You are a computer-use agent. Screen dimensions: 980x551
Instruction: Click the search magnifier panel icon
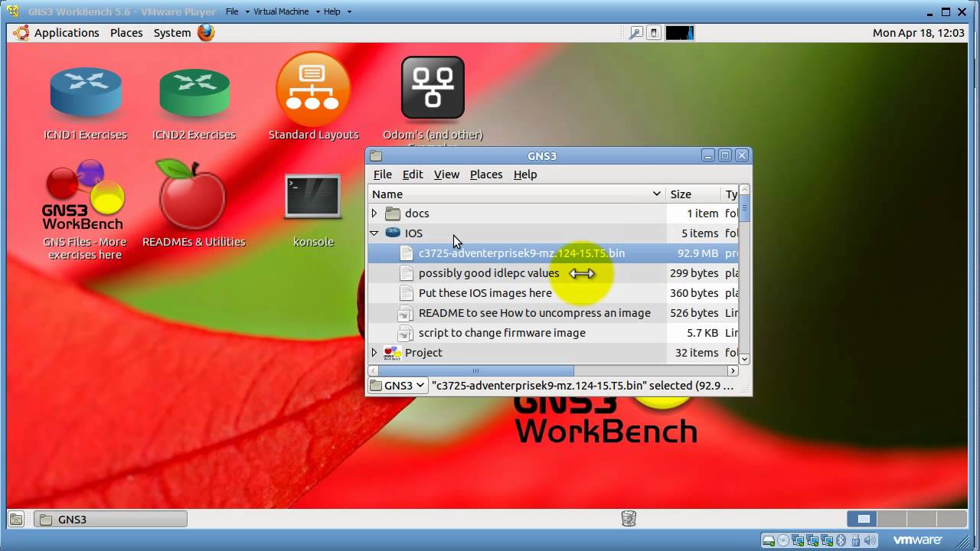(636, 33)
